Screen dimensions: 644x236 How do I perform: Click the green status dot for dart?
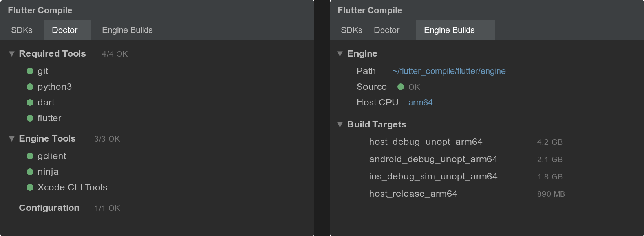point(30,103)
